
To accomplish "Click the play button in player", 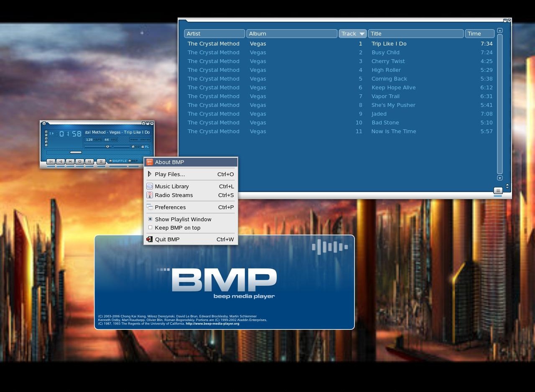I will [61, 162].
